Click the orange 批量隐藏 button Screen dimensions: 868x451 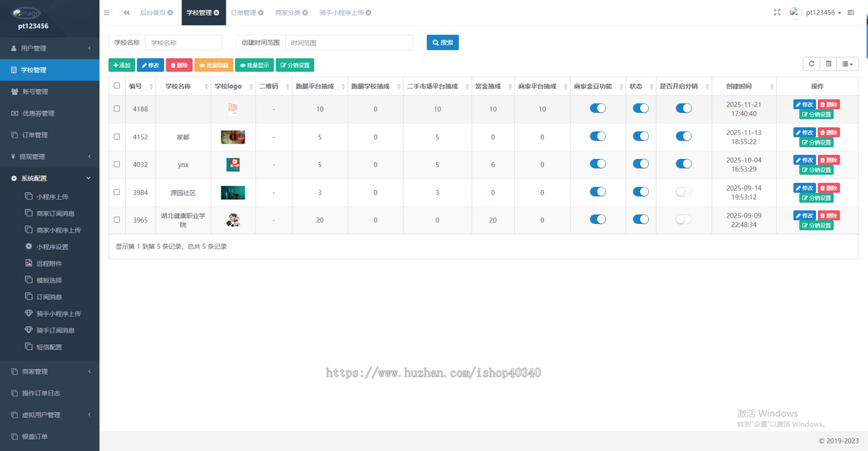[x=214, y=65]
